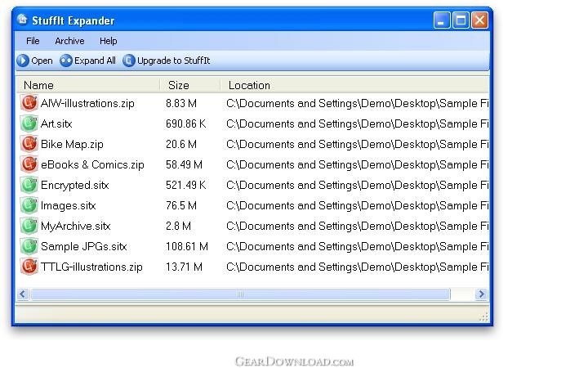Select the file name TTLG-illustrations.zip
This screenshot has width=588, height=368.
point(91,267)
